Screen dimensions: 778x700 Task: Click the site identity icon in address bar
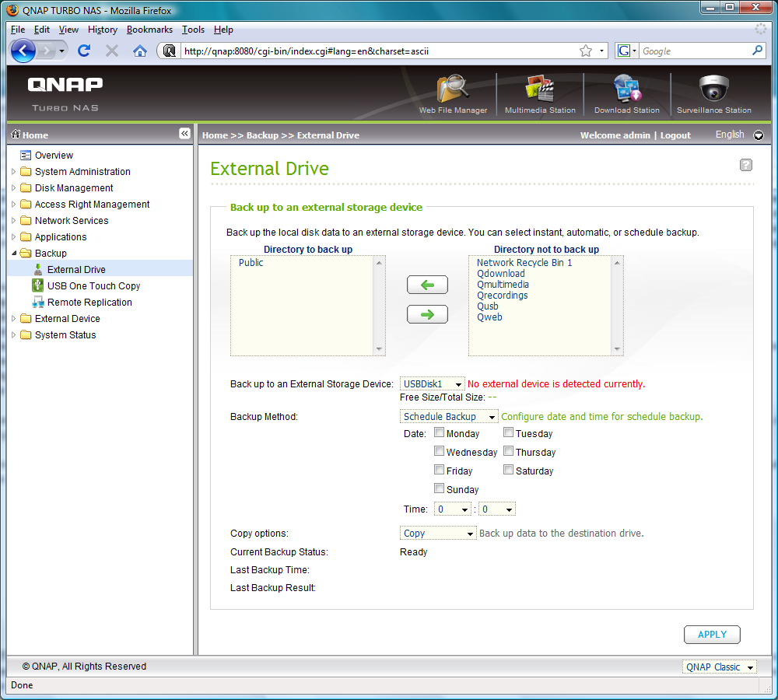(169, 51)
